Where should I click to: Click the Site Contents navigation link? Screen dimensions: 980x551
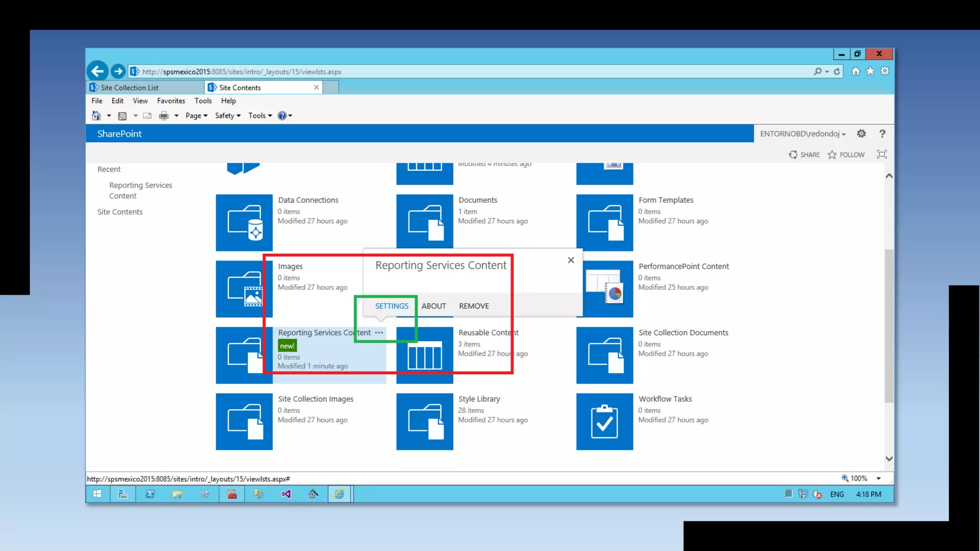pyautogui.click(x=120, y=212)
